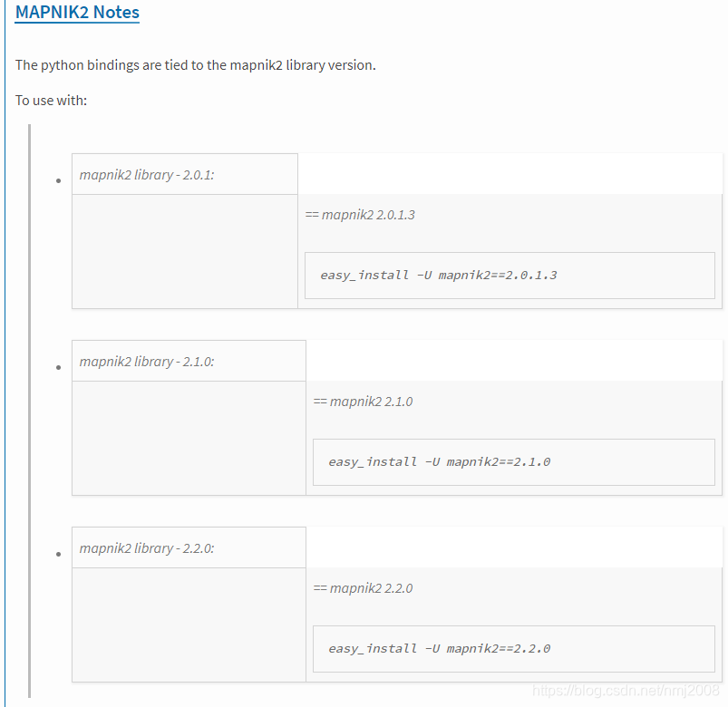728x707 pixels.
Task: Select 'mapnik2 library - 2.0.1:' cell
Action: click(x=185, y=174)
